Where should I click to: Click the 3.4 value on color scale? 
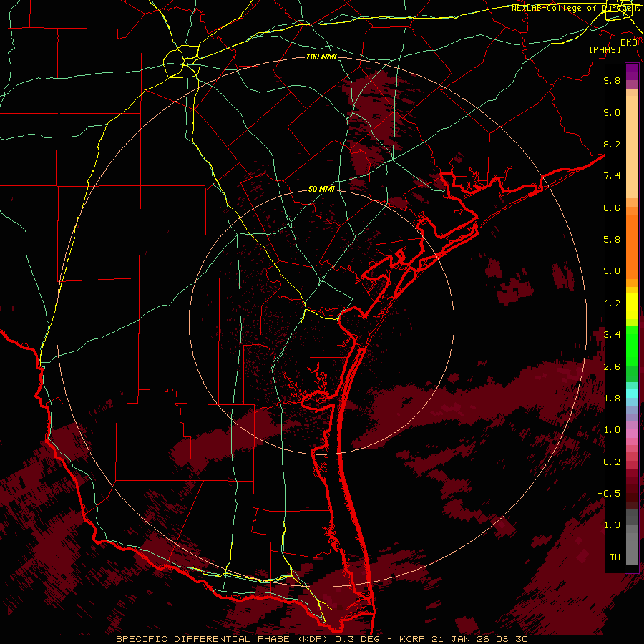612,335
